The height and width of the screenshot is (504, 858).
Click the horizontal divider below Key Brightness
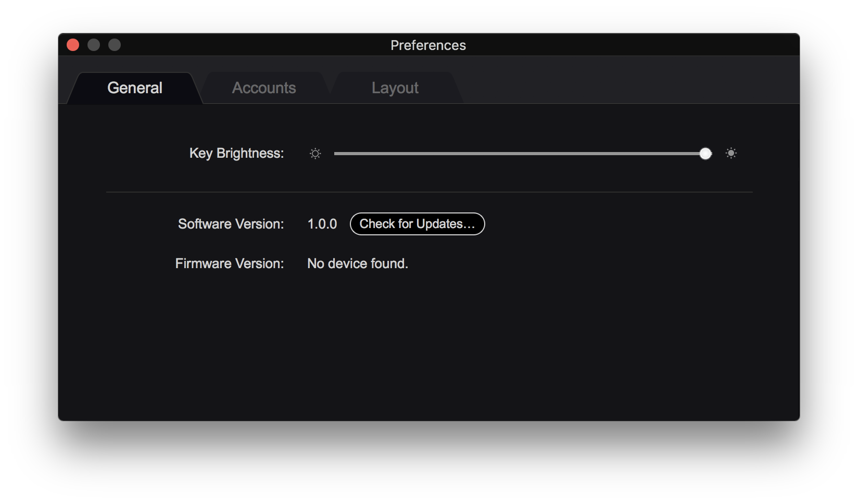429,192
